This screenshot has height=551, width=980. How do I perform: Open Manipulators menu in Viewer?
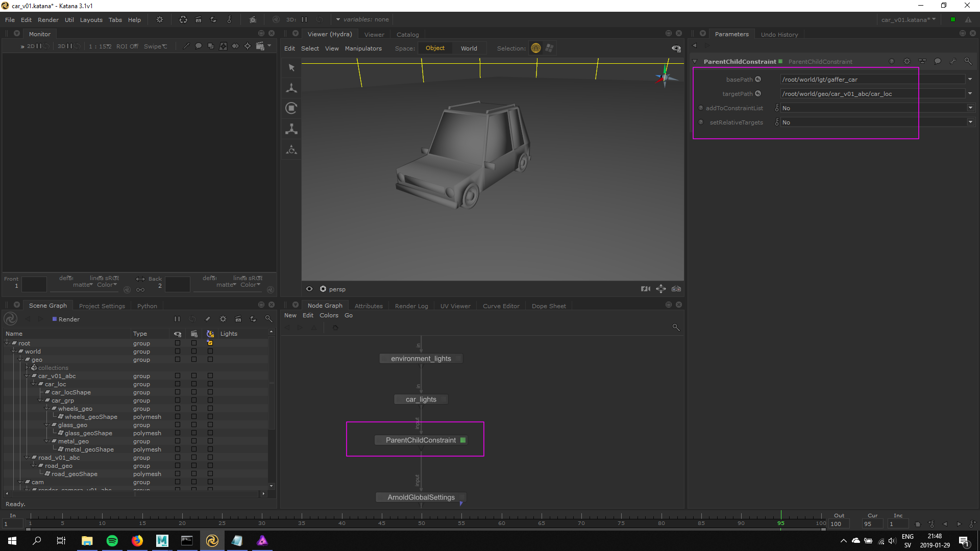point(363,48)
